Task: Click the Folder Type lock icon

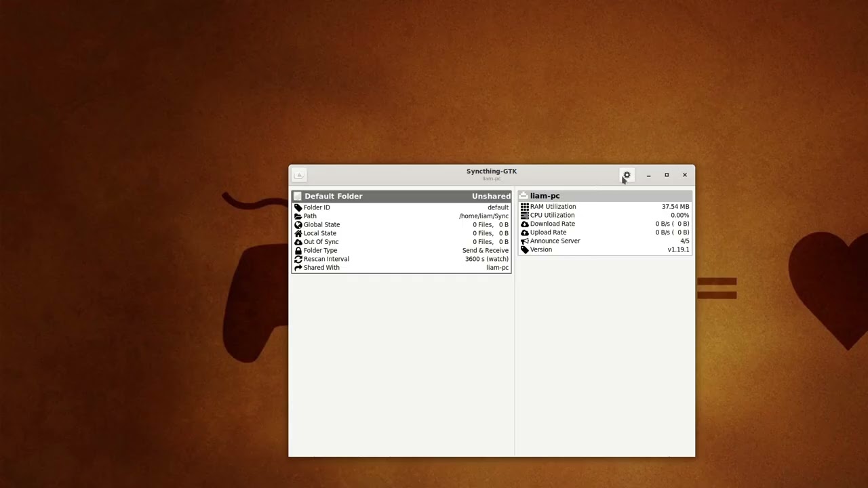Action: pos(298,250)
